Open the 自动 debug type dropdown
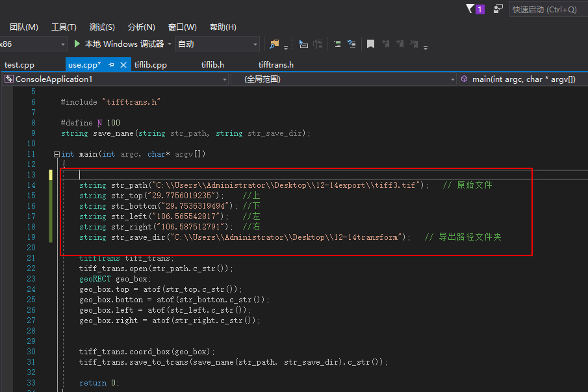Screen dimensions: 588x392 (218, 44)
